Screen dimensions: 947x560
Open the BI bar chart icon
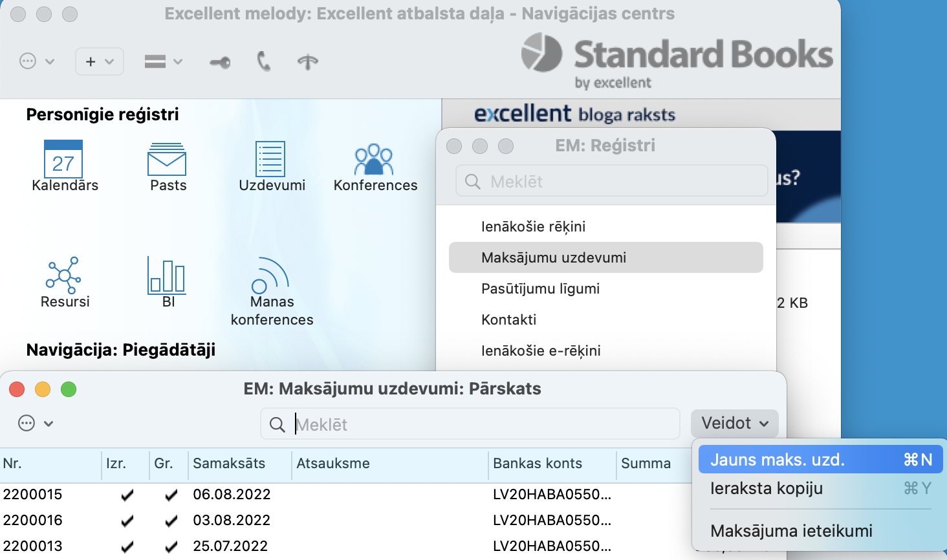(x=167, y=275)
